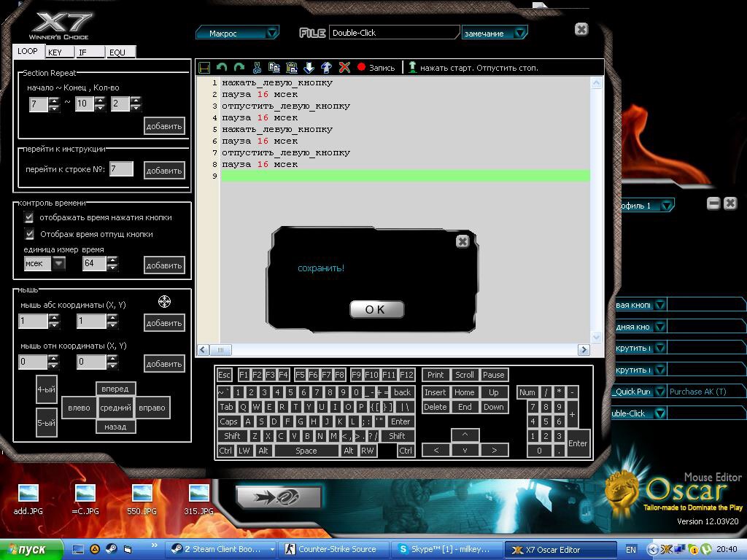
Task: Click green press-start release-stop mode icon
Action: (x=413, y=68)
